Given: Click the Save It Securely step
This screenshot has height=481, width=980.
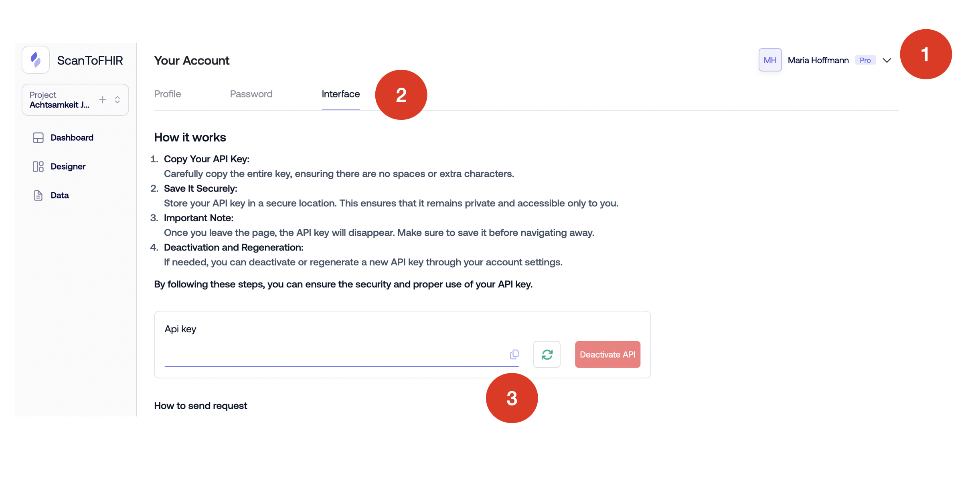Looking at the screenshot, I should (x=200, y=188).
